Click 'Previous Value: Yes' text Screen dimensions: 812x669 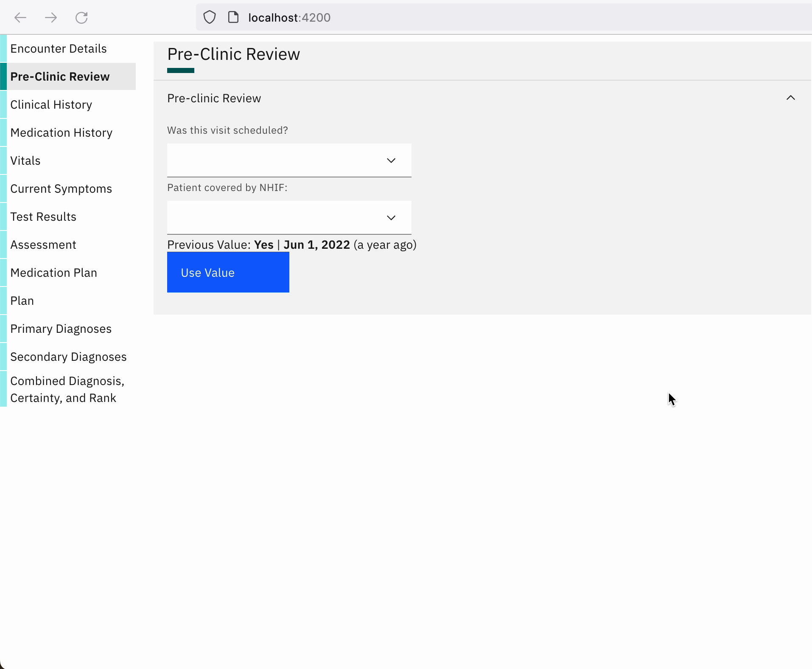coord(220,245)
